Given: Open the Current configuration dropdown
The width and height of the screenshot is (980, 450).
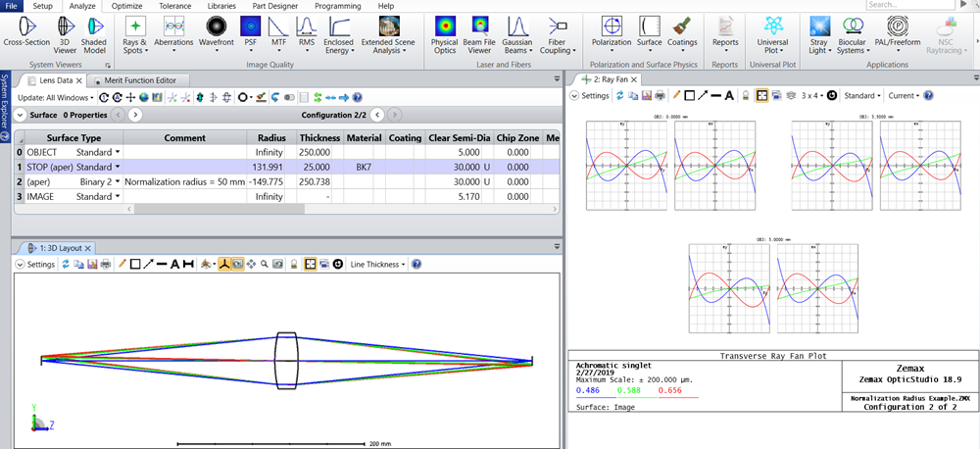Looking at the screenshot, I should [905, 96].
